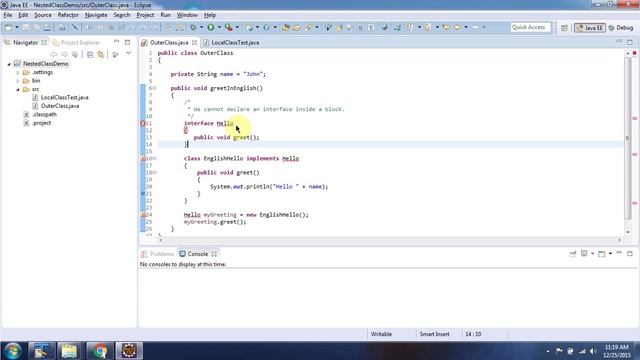640x360 pixels.
Task: Maximize the Navigator panel
Action: (127, 42)
